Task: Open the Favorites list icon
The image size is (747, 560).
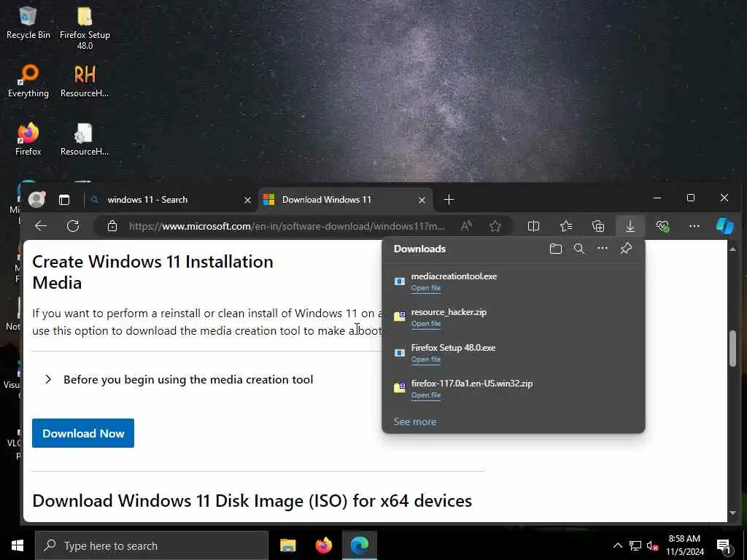Action: [x=566, y=226]
